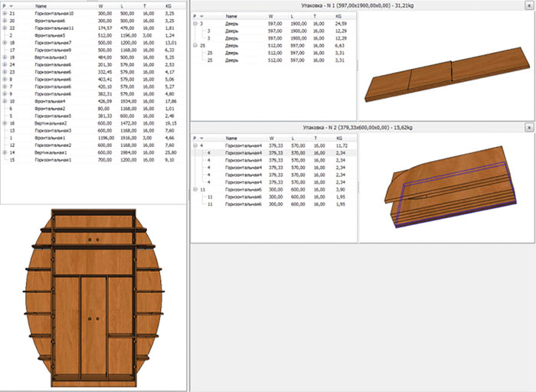Screen dimensions: 536x392
Task: Click L column header in package N 2 table
Action: 293,137
